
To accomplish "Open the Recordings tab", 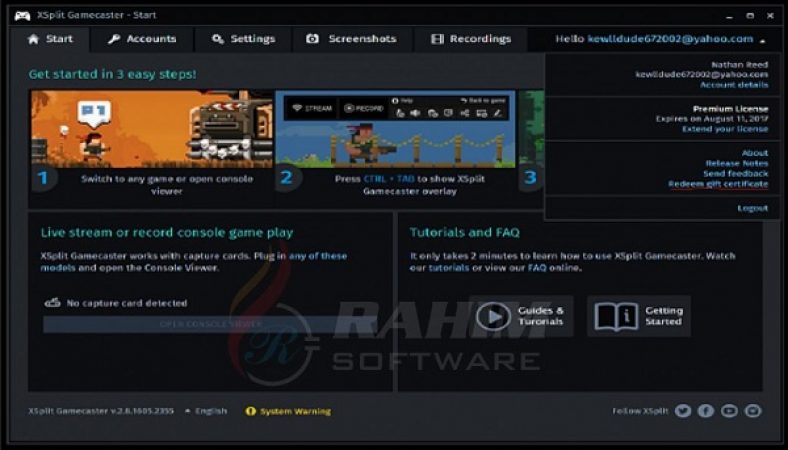I will (471, 39).
